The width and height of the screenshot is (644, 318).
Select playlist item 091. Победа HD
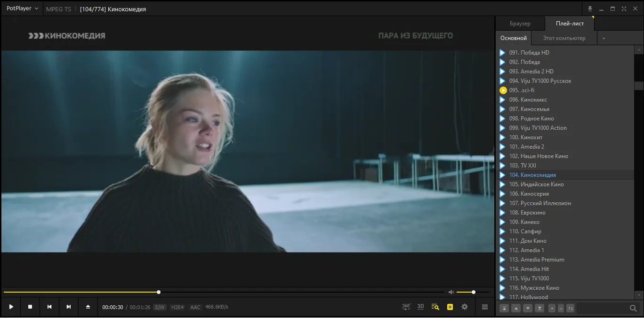(565, 53)
